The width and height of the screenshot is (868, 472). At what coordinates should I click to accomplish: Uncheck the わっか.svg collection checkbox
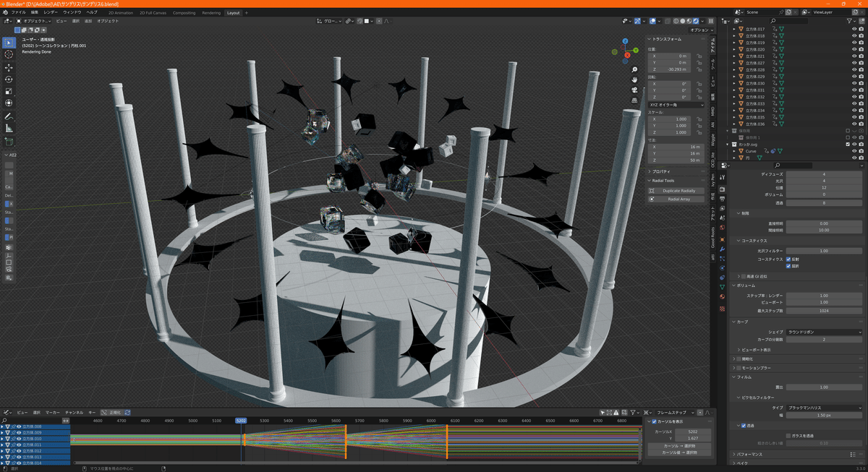[848, 145]
